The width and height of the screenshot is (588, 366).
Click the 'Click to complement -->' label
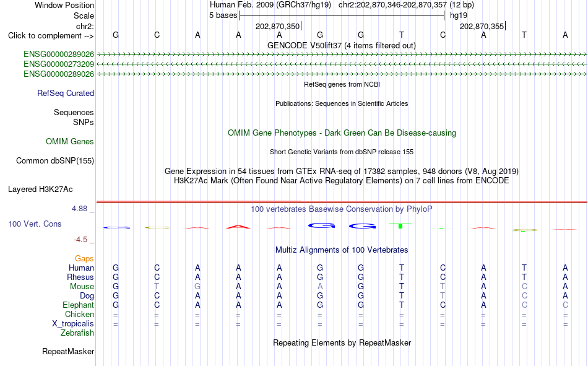click(51, 36)
